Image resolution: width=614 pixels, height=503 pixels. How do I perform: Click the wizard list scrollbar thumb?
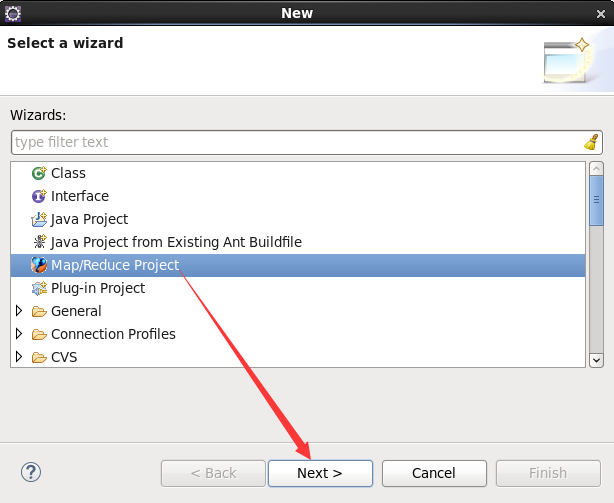tap(596, 200)
